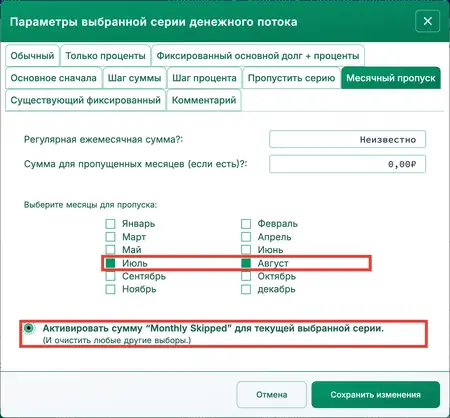This screenshot has height=418, width=450.
Task: Tick the Март checkbox
Action: click(x=110, y=237)
